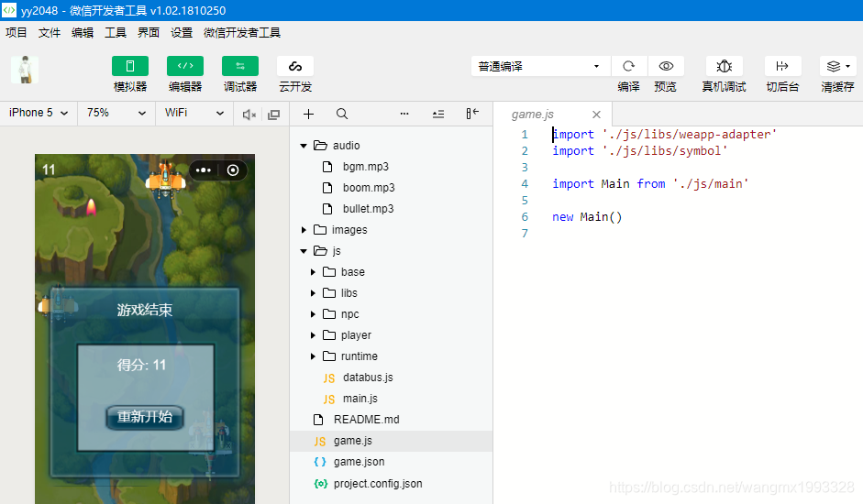The height and width of the screenshot is (504, 863).
Task: Expand the runtime folder
Action: click(313, 356)
